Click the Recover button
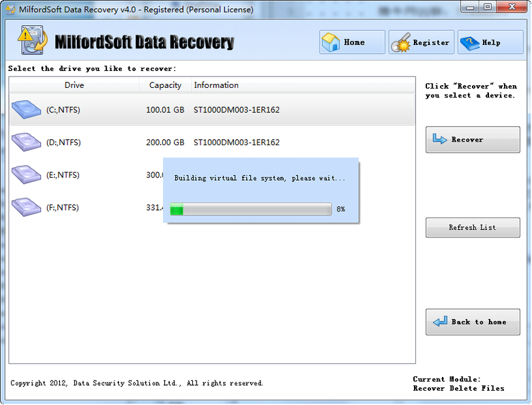The height and width of the screenshot is (405, 532). tap(473, 139)
